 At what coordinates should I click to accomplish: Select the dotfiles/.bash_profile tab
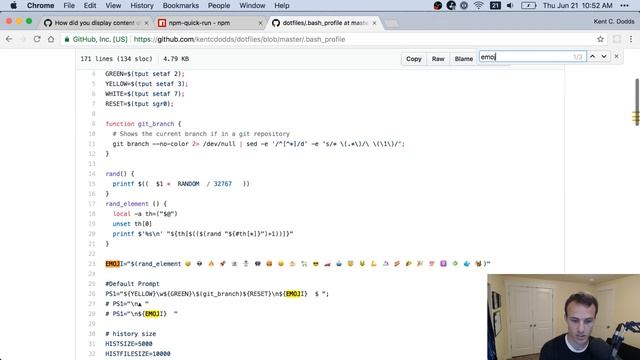(x=325, y=23)
